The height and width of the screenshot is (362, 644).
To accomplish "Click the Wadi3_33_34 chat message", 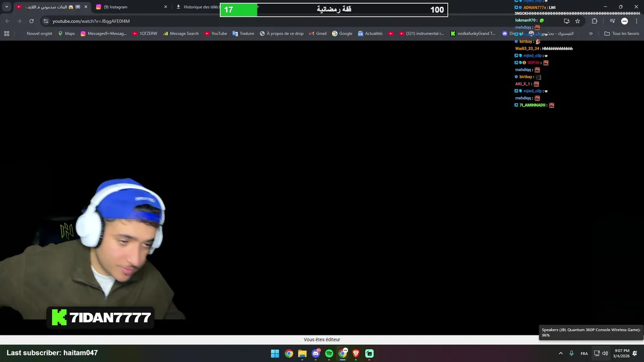I will click(x=544, y=49).
